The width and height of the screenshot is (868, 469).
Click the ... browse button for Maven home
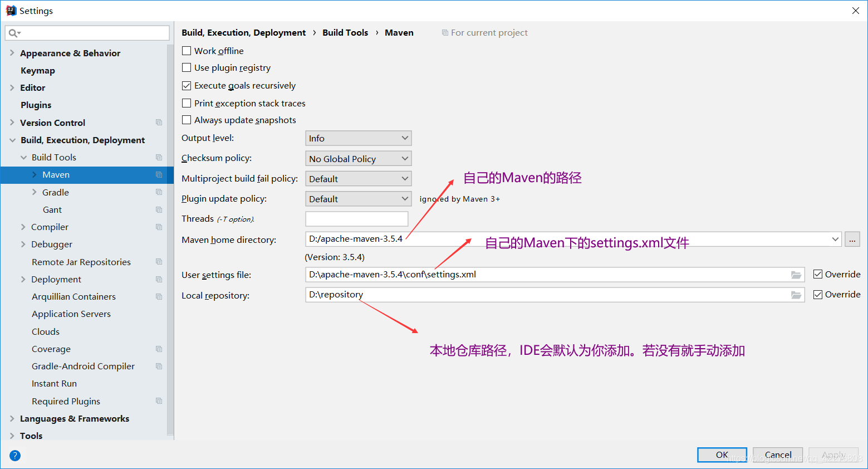(x=852, y=240)
